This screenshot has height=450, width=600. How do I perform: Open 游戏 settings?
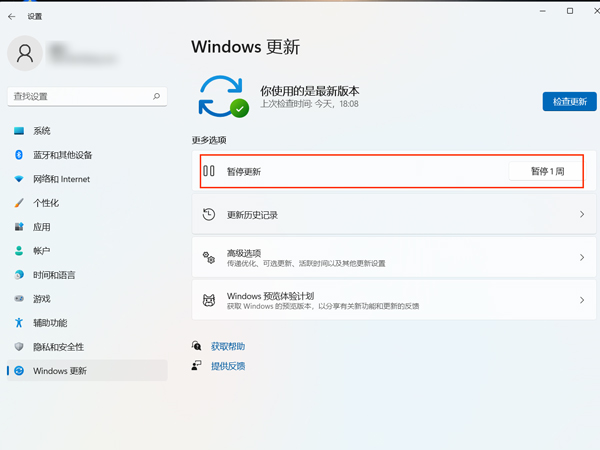[87, 298]
